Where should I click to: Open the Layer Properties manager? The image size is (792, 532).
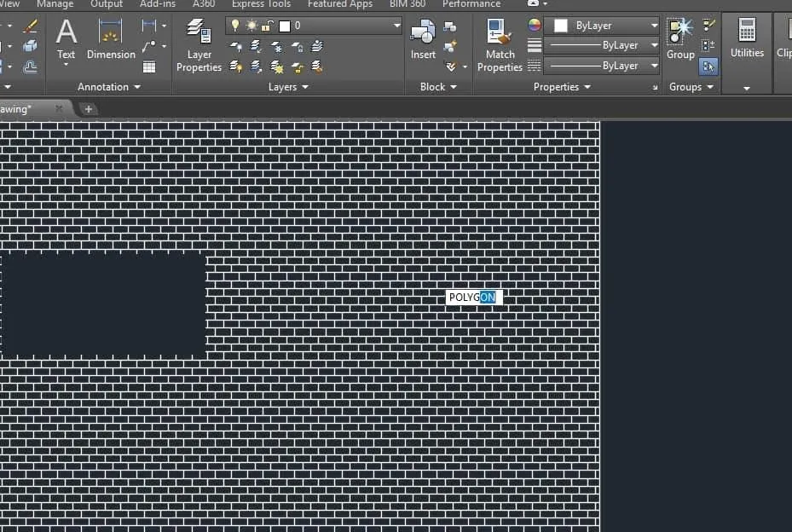coord(199,45)
